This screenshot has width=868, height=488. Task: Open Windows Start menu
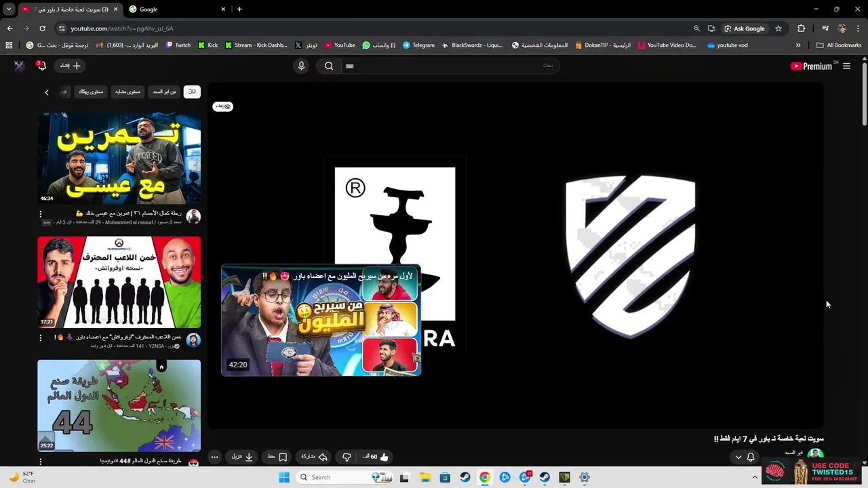(284, 477)
